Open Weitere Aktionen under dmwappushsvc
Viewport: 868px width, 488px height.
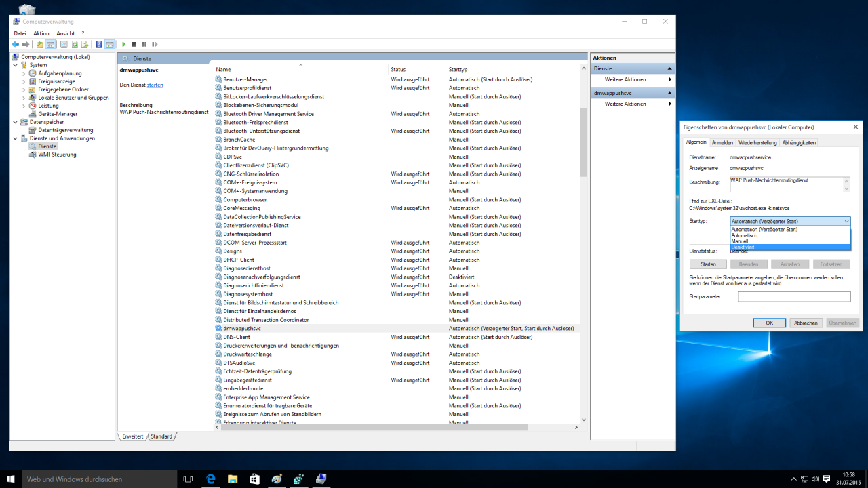tap(633, 104)
